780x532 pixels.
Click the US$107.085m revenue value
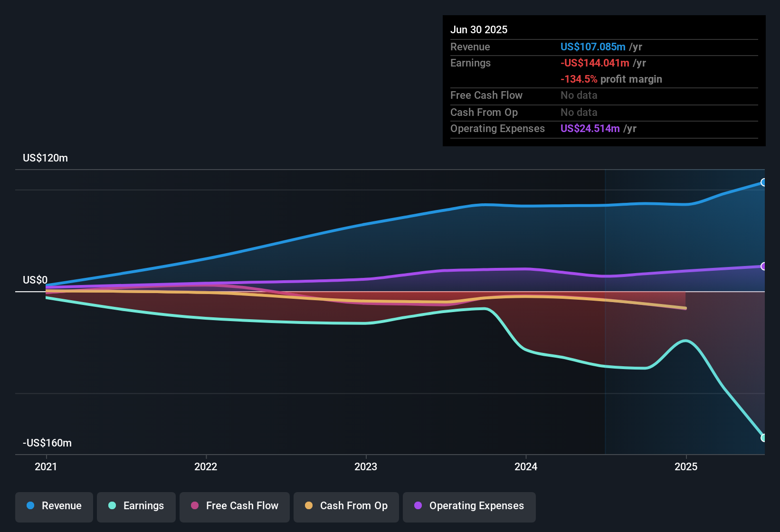(593, 47)
